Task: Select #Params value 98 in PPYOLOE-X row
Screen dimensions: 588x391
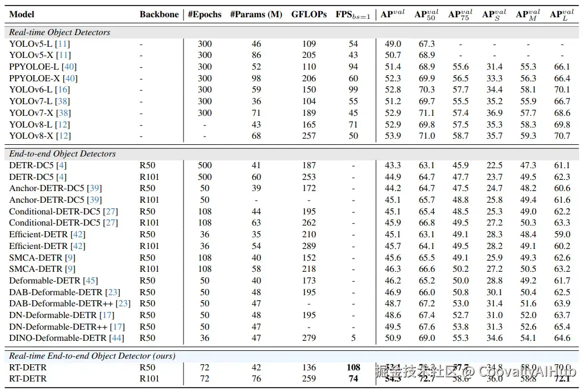Action: pyautogui.click(x=256, y=79)
